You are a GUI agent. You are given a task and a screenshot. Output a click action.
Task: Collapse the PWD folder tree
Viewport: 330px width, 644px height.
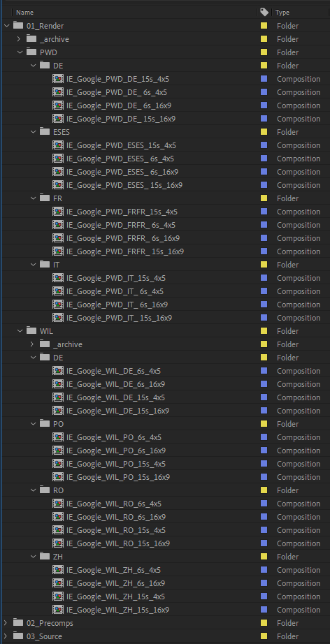click(20, 52)
